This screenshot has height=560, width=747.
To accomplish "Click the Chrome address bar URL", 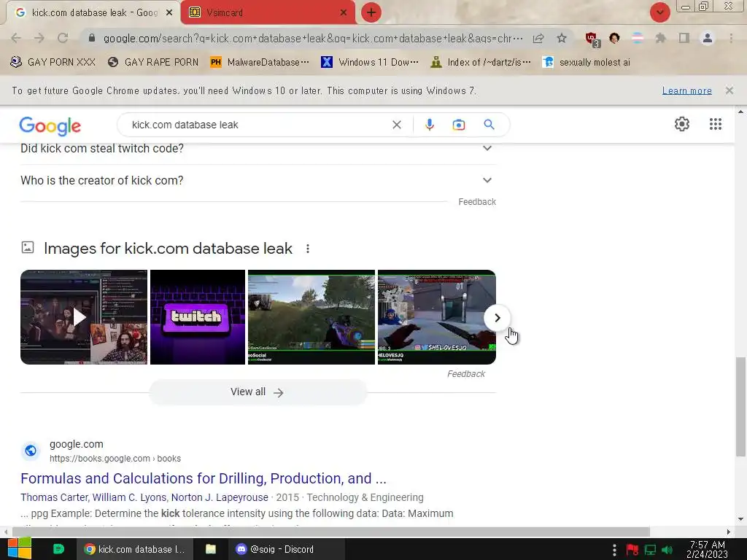I will click(313, 38).
